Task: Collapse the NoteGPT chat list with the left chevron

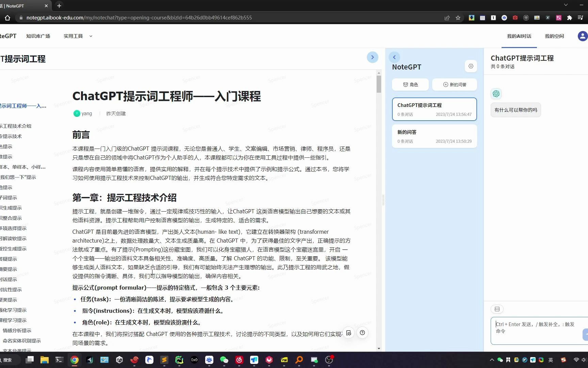Action: 394,57
